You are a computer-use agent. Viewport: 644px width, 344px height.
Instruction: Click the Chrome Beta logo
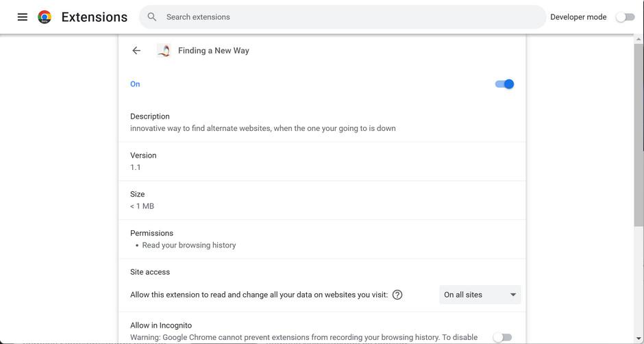point(45,17)
